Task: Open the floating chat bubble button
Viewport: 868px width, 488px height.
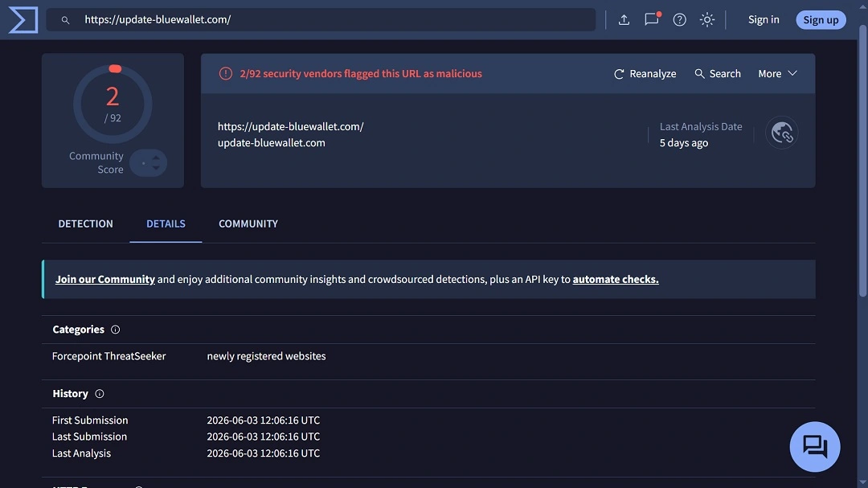Action: click(x=815, y=446)
